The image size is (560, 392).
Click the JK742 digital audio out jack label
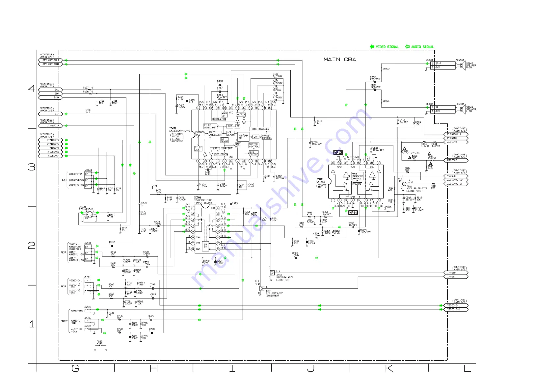pyautogui.click(x=88, y=244)
